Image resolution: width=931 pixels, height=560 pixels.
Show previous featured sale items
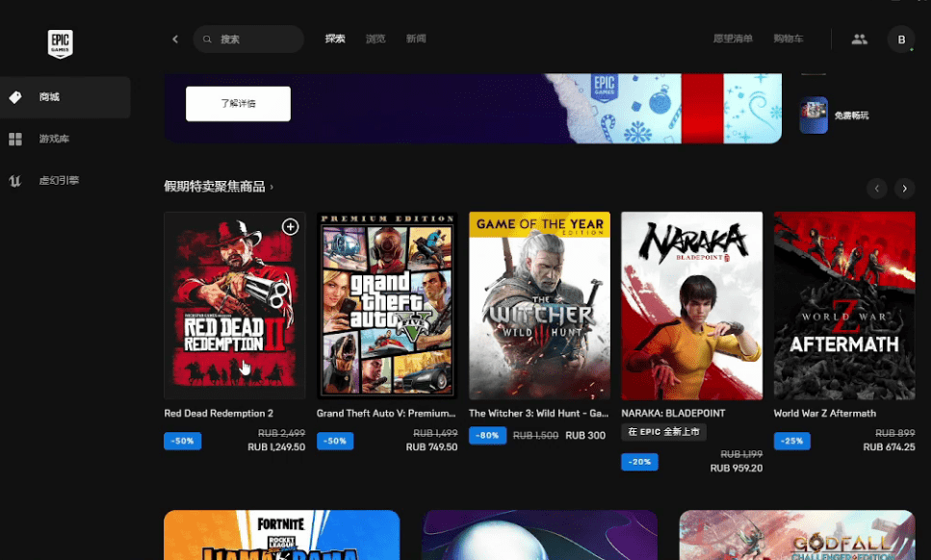point(876,189)
